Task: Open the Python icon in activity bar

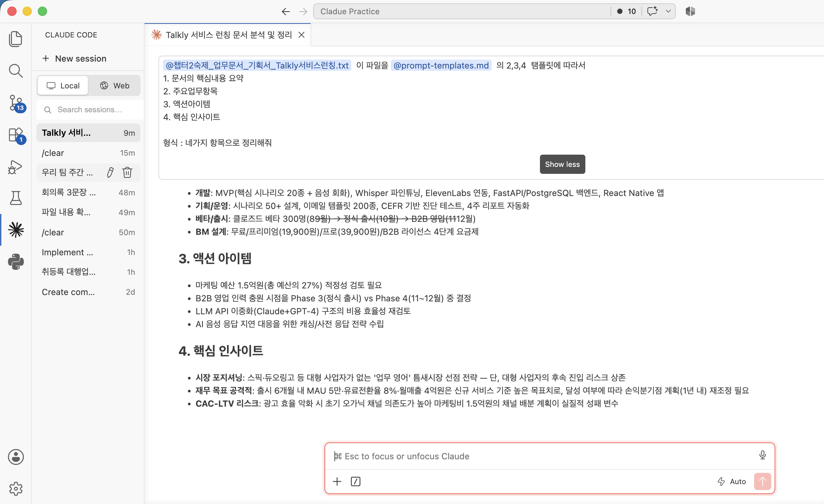Action: pyautogui.click(x=16, y=262)
